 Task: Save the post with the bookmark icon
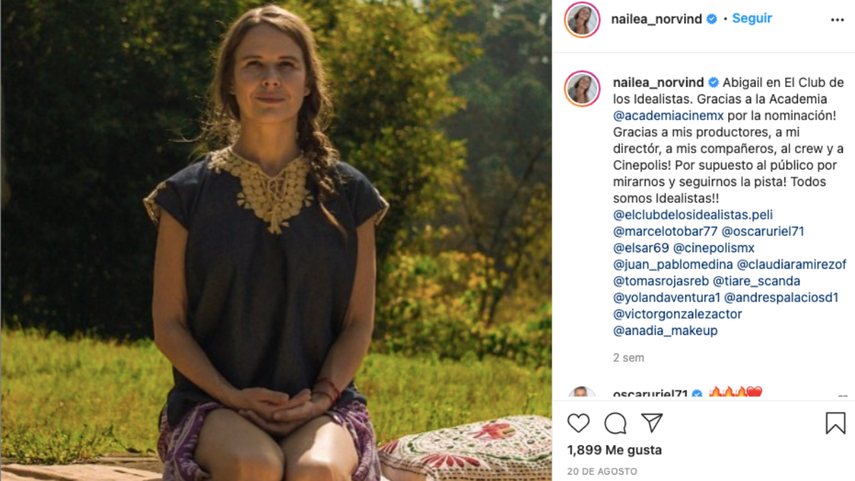click(835, 423)
